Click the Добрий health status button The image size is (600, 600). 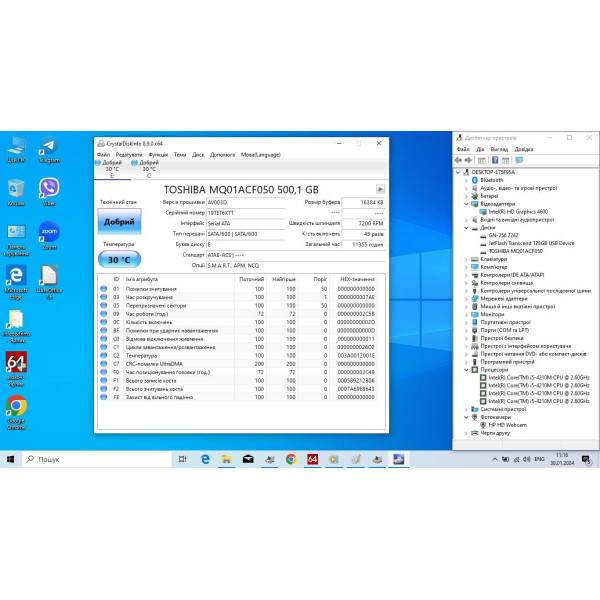click(119, 222)
